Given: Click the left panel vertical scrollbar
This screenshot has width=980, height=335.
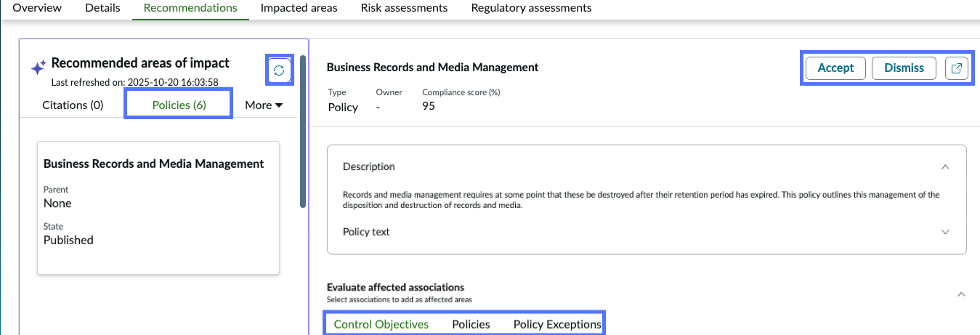Looking at the screenshot, I should tap(303, 132).
